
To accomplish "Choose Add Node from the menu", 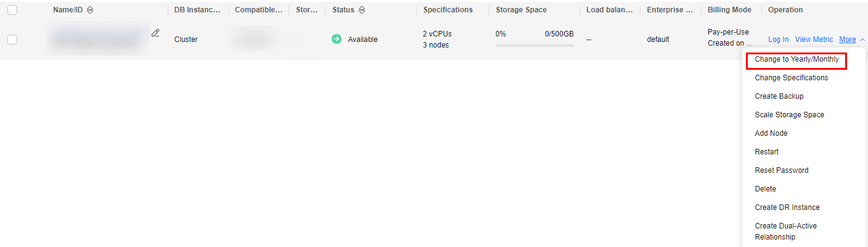I will pyautogui.click(x=771, y=133).
